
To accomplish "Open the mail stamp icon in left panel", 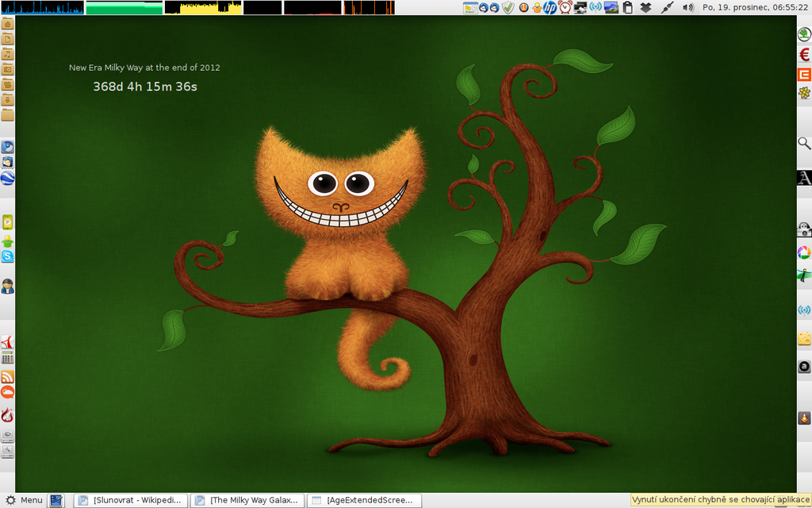I will [7, 162].
